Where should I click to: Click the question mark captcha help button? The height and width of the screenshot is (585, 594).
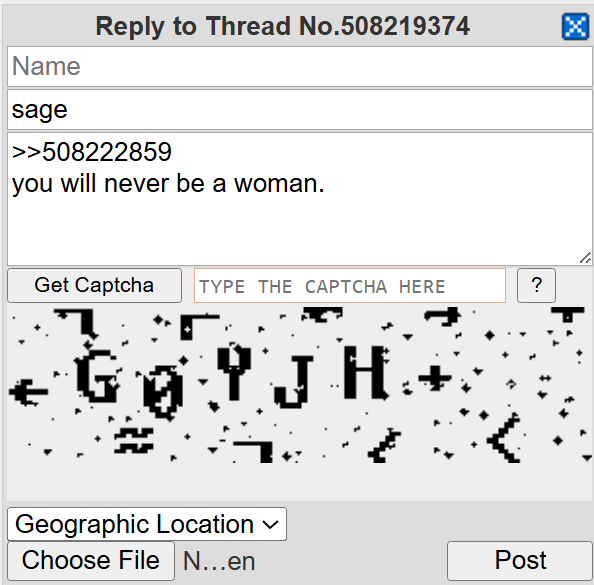(536, 285)
